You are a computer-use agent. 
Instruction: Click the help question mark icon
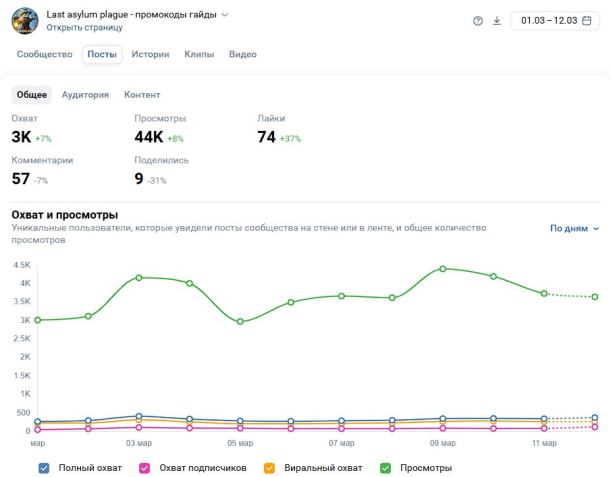477,21
